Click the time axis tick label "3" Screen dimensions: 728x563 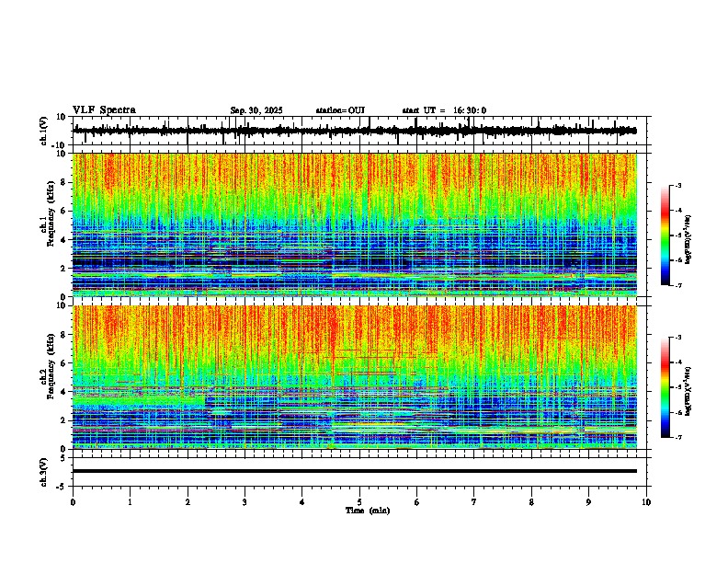tap(245, 502)
